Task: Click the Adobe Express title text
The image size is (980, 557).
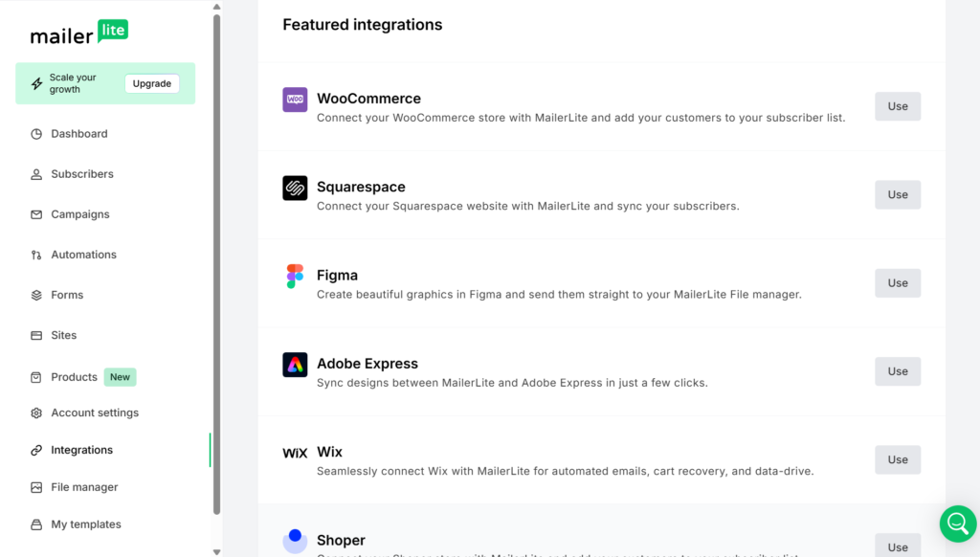Action: [367, 364]
